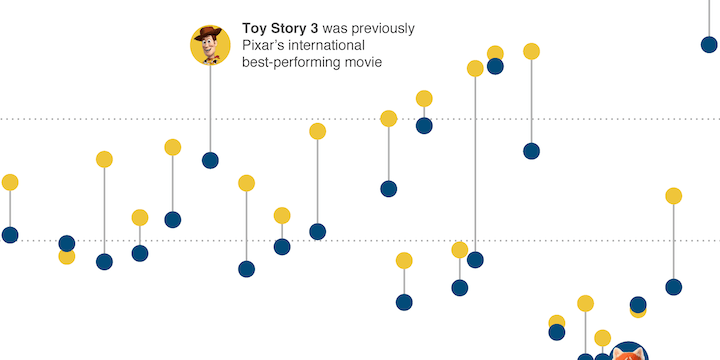Click yellow dot sitting on upper dotted gridline
Image resolution: width=720 pixels, height=360 pixels.
pyautogui.click(x=388, y=118)
